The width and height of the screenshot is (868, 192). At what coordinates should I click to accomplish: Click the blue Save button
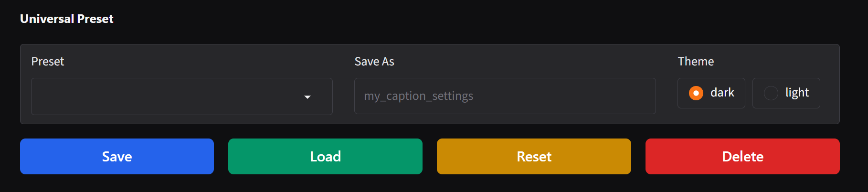(117, 156)
